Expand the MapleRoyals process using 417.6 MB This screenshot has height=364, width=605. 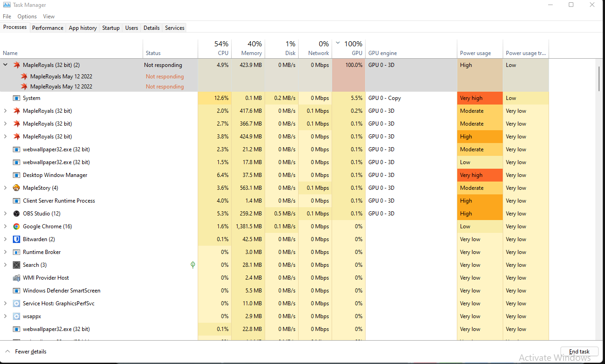6,111
